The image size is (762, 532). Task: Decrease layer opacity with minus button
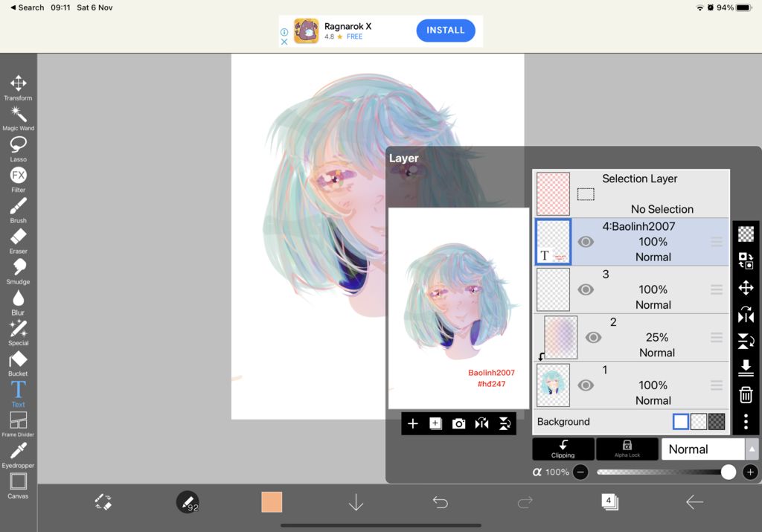[580, 472]
